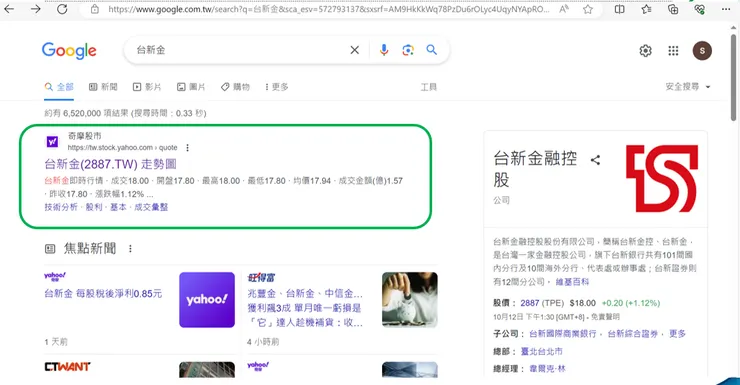Reload the page with refresh icon
Image resolution: width=740 pixels, height=385 pixels.
point(62,9)
